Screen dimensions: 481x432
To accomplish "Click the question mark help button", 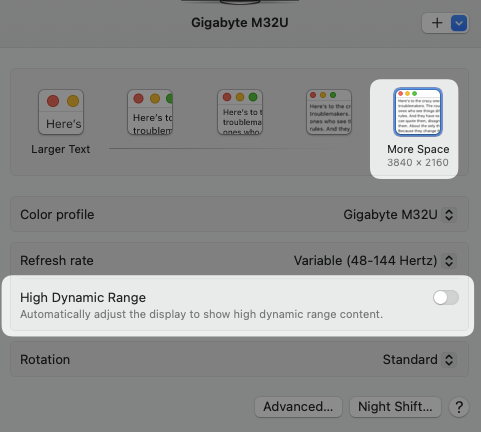I will coord(459,407).
